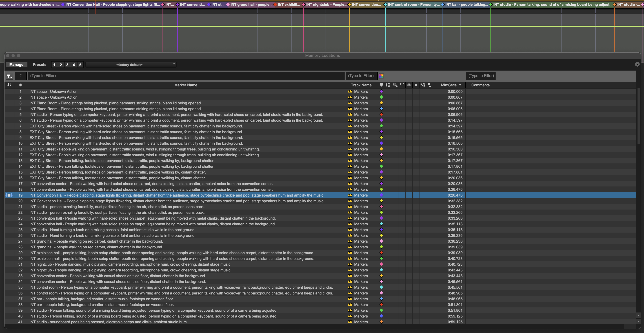Viewport: 644px width, 333px height.
Task: Toggle the track show/hide eye column
Action: (409, 85)
